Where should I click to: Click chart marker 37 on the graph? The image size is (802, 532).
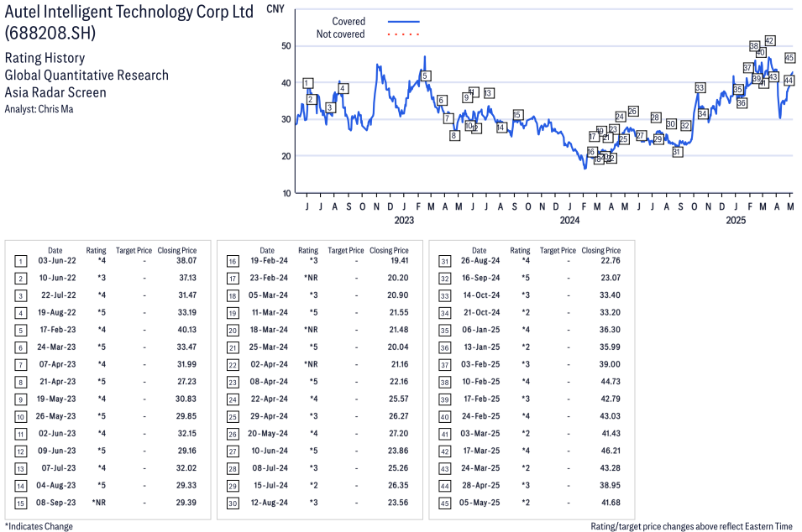click(x=747, y=67)
